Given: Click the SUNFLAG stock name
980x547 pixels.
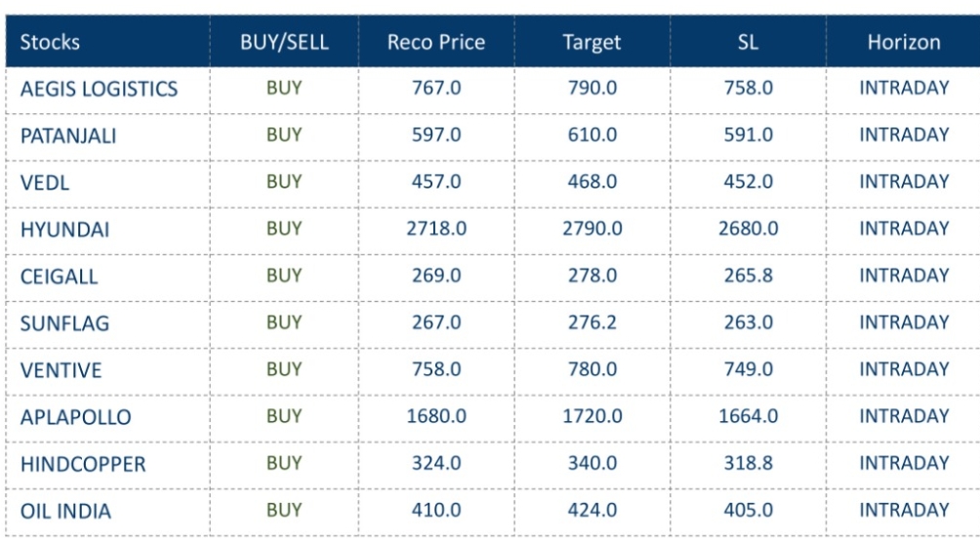Looking at the screenshot, I should (x=63, y=323).
